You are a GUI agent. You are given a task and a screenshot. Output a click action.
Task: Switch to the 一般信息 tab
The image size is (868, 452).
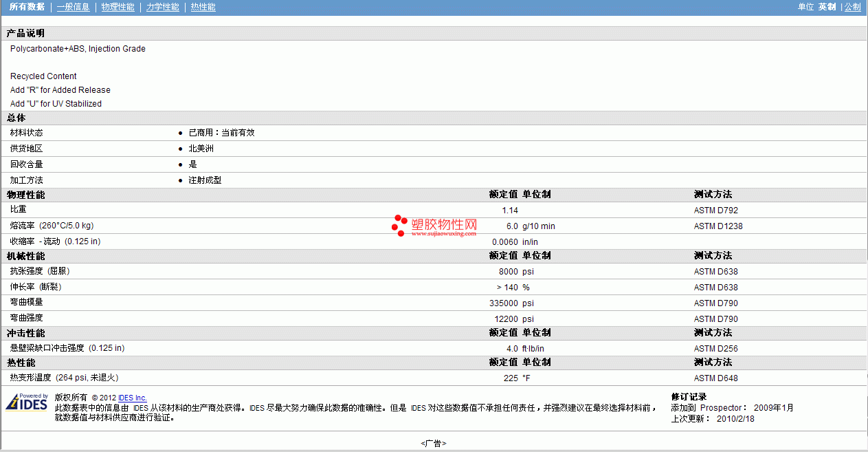coord(73,7)
